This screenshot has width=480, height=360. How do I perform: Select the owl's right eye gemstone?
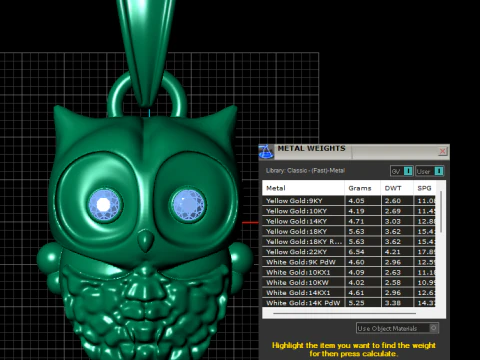pyautogui.click(x=188, y=205)
